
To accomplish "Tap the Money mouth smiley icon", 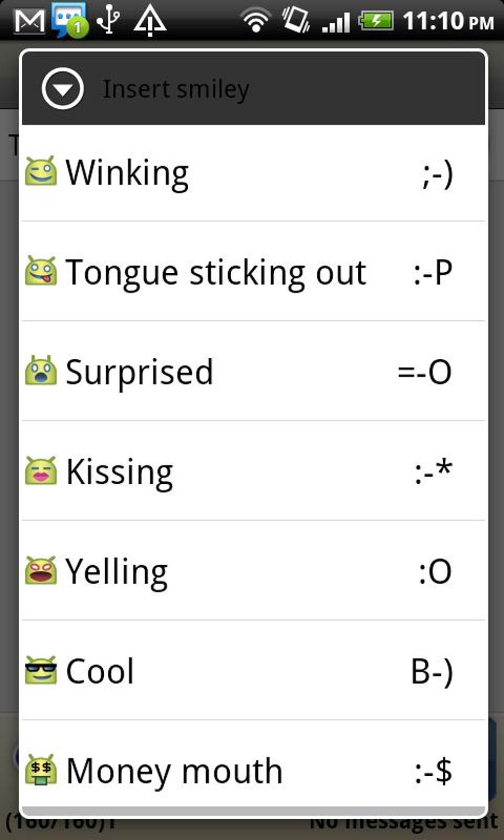I will [x=41, y=770].
